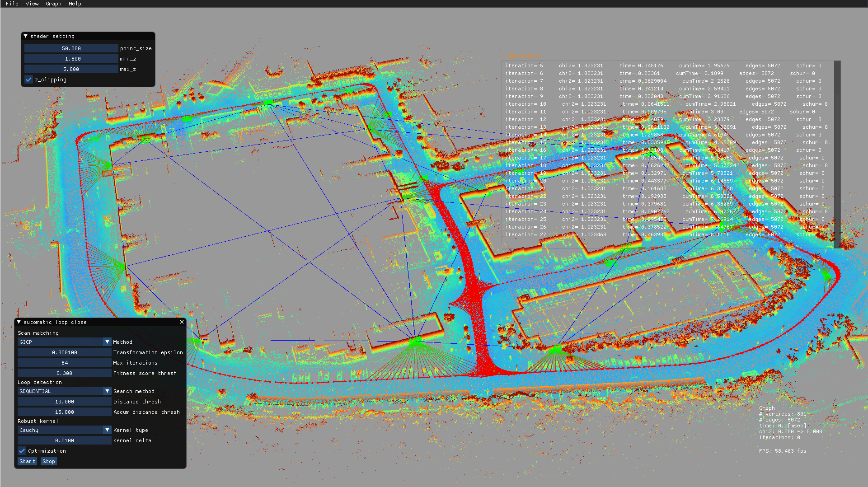Open the View menu

[x=32, y=4]
